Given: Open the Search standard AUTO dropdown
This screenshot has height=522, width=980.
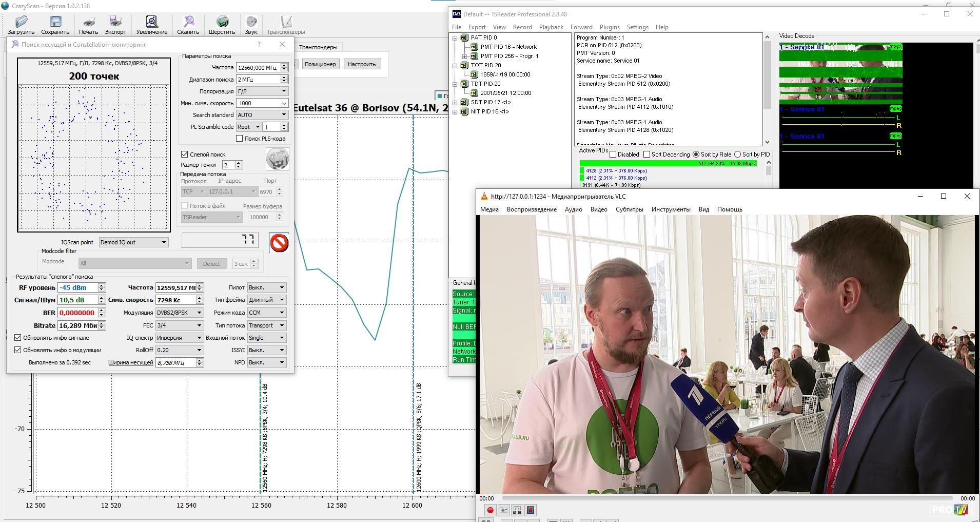Looking at the screenshot, I should (262, 115).
